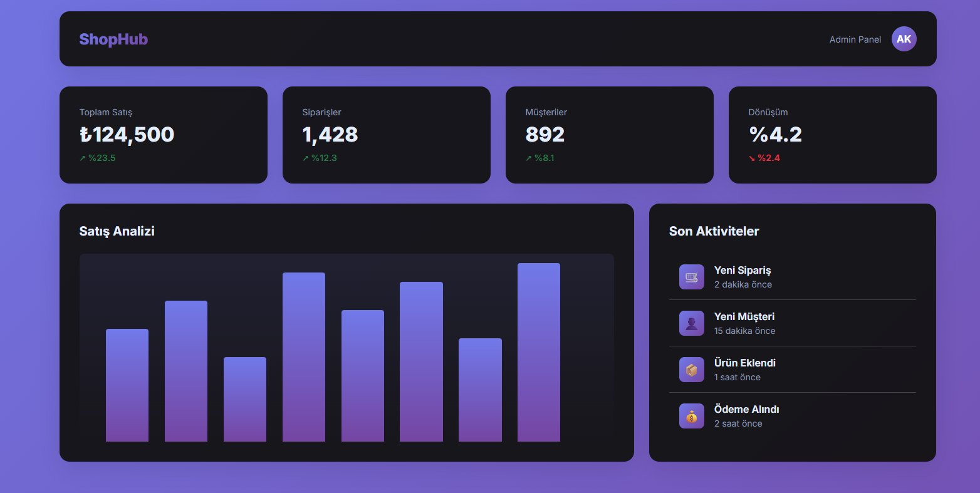Viewport: 980px width, 493px height.
Task: Switch to the Satış Analizi section
Action: tap(117, 231)
